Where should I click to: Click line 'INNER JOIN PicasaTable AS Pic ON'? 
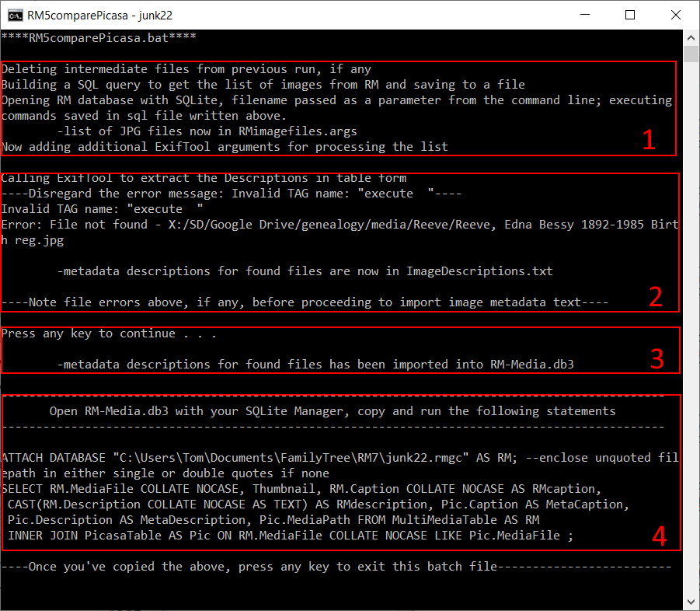291,536
